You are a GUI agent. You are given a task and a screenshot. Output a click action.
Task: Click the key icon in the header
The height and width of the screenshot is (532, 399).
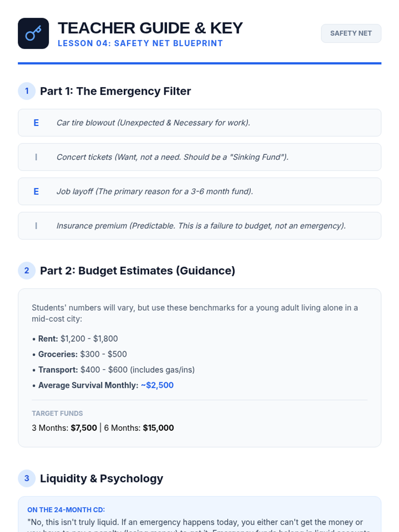click(x=33, y=33)
